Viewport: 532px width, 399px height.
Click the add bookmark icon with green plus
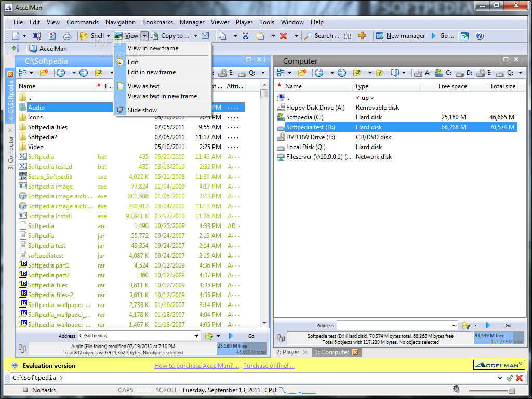(x=16, y=48)
